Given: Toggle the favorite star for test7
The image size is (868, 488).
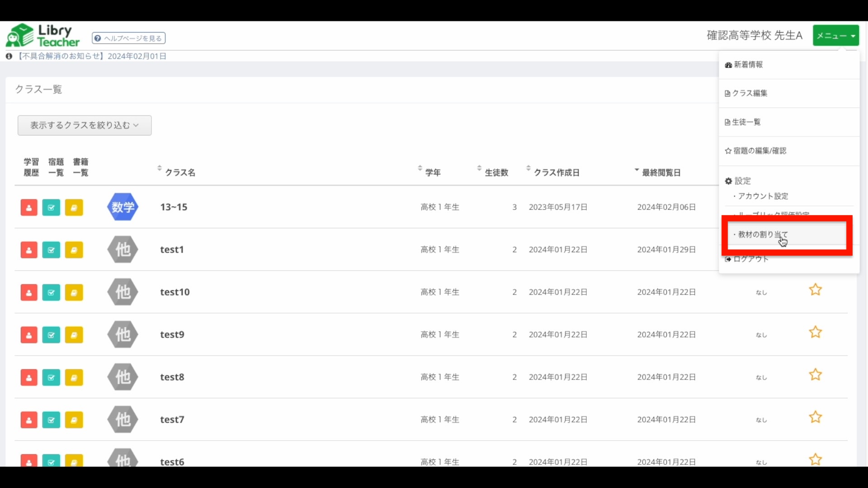Looking at the screenshot, I should coord(815,417).
